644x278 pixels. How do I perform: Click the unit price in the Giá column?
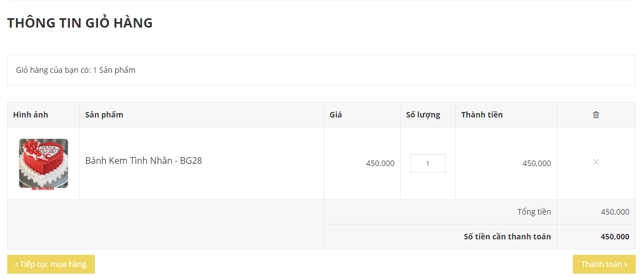[380, 163]
